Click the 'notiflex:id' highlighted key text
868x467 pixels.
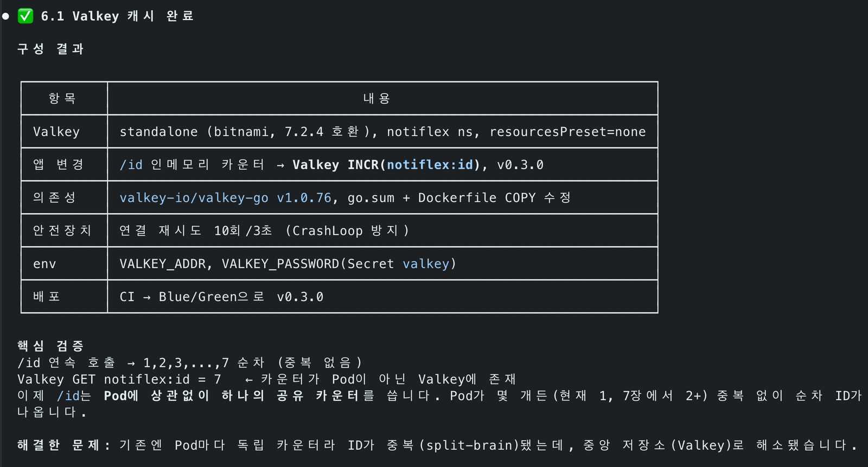pyautogui.click(x=430, y=165)
